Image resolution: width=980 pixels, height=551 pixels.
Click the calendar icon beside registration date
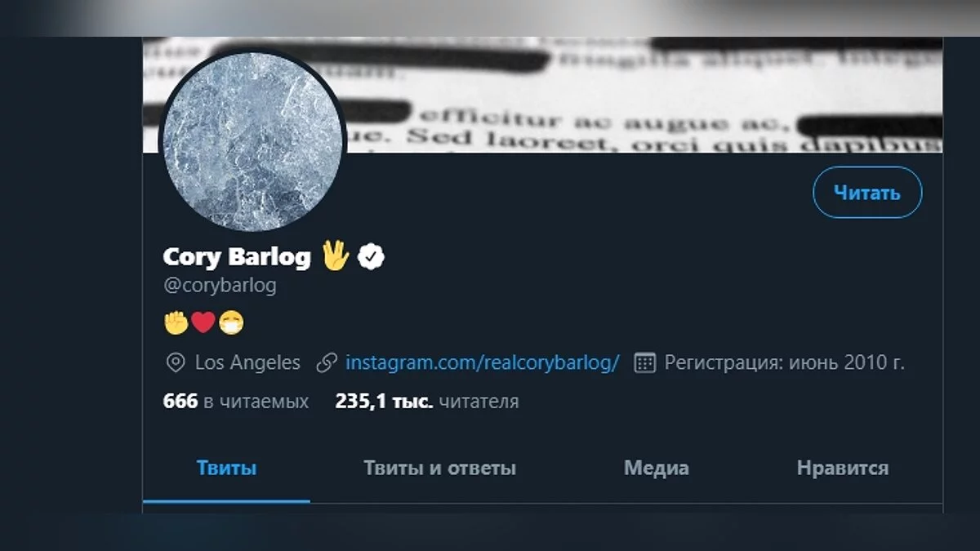tap(645, 363)
